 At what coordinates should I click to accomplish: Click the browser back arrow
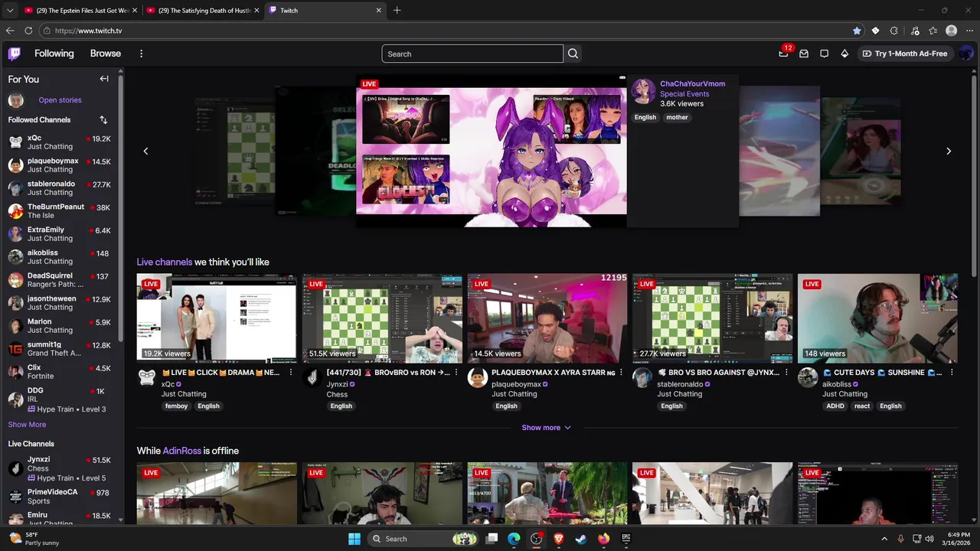[10, 31]
